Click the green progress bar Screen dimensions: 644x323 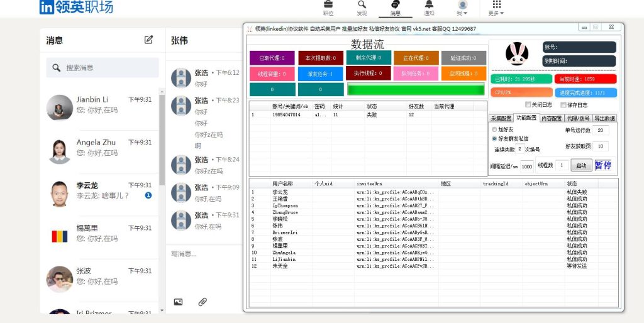pos(416,89)
